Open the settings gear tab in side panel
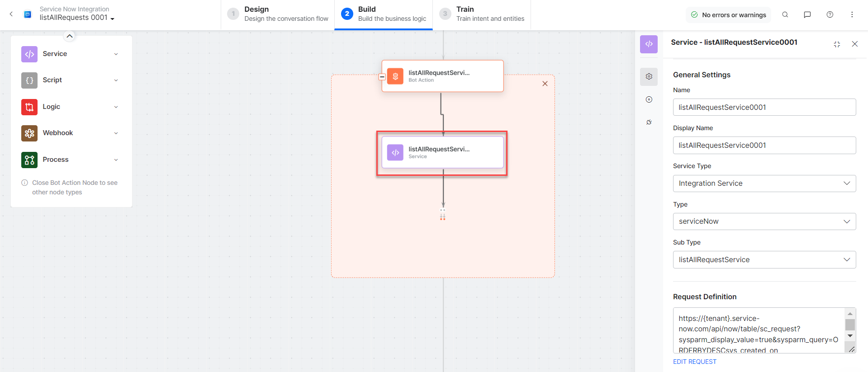The height and width of the screenshot is (372, 868). pyautogui.click(x=649, y=76)
